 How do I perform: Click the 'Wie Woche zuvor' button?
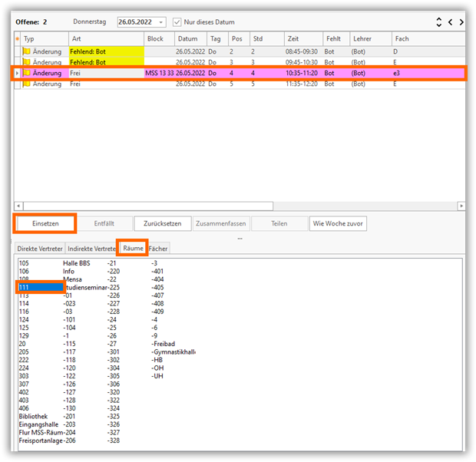pos(339,223)
